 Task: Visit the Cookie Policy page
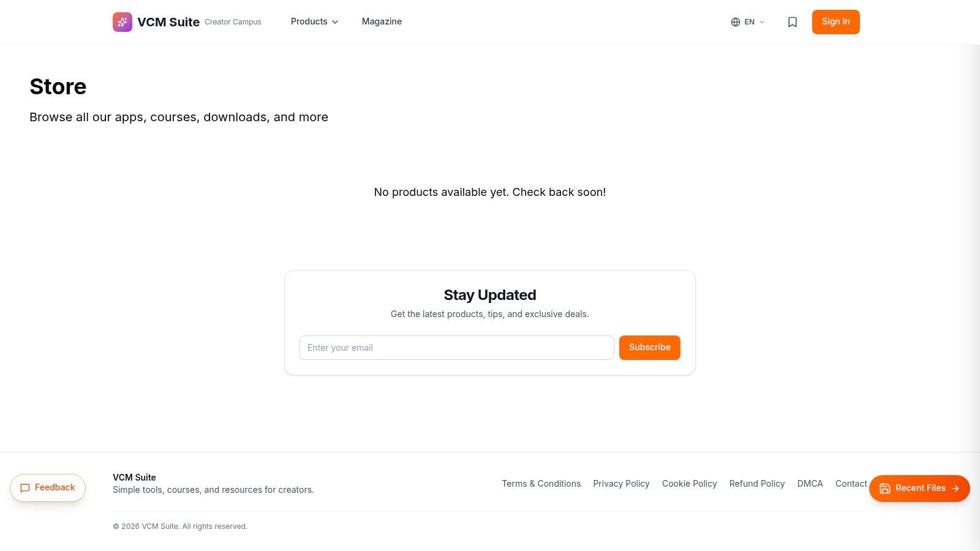pos(689,484)
